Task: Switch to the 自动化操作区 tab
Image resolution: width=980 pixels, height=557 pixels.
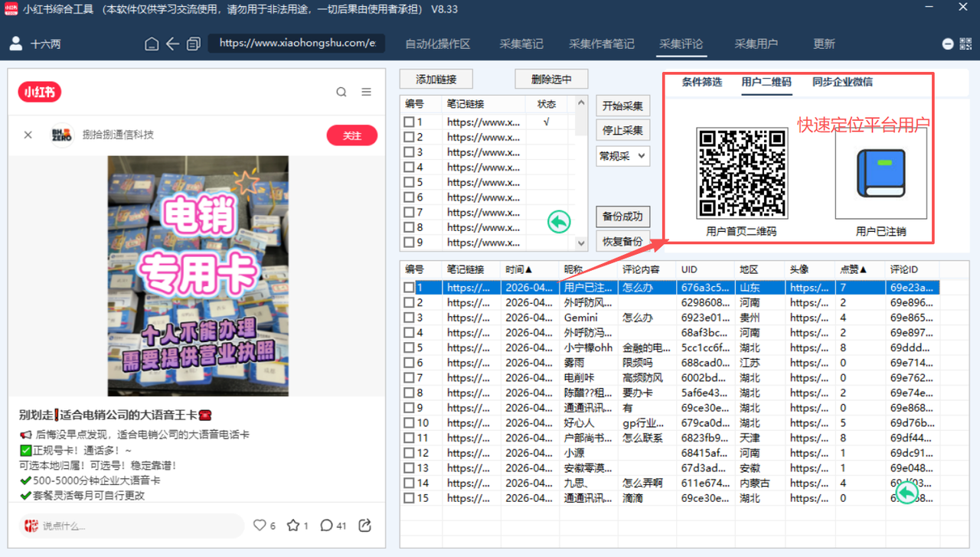Action: coord(437,44)
